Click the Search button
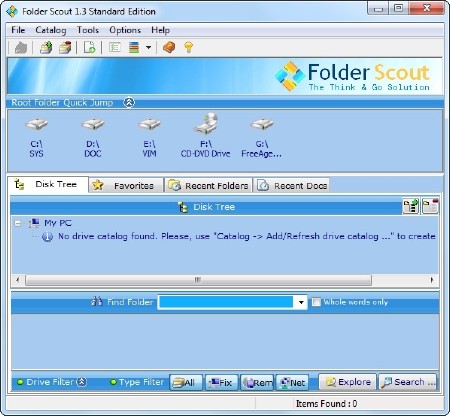The image size is (450, 416). point(408,382)
